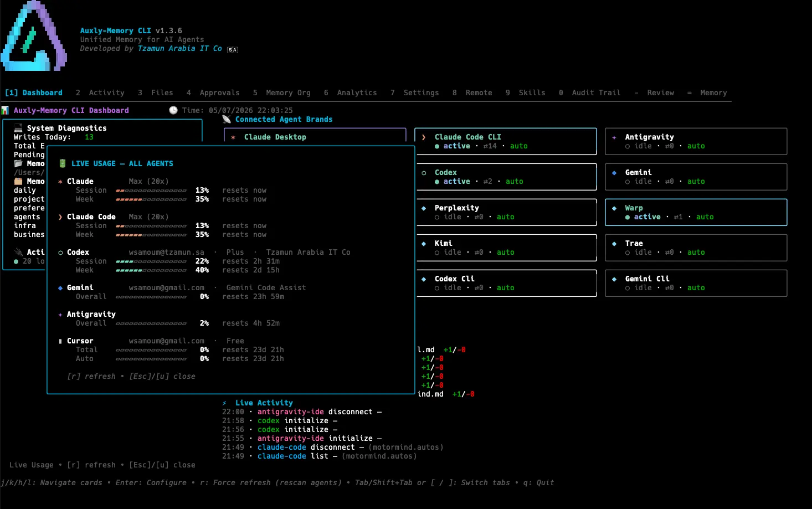Select the Warp agent card
The image size is (812, 509).
(696, 213)
